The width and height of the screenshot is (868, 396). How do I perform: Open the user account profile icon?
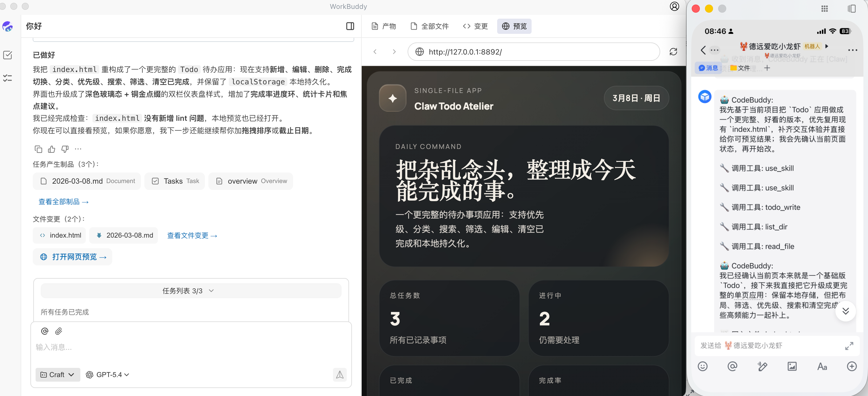click(674, 6)
